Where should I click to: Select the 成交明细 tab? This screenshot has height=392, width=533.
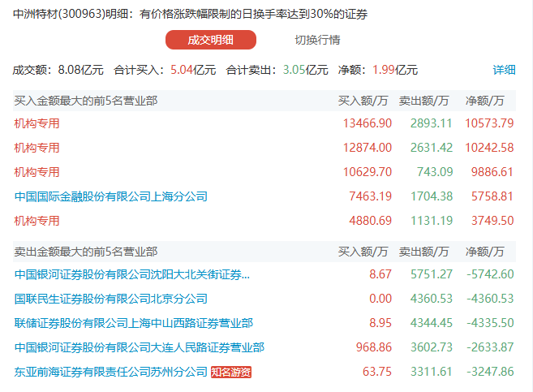coord(211,40)
